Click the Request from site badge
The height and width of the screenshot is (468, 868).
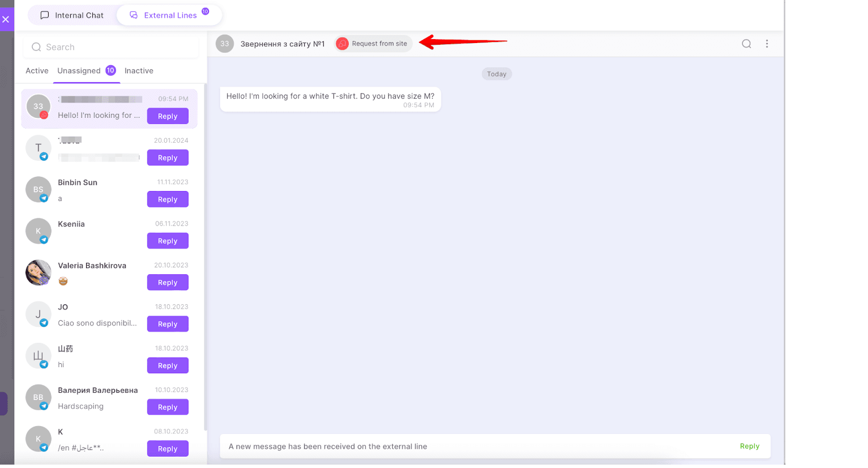(x=373, y=44)
